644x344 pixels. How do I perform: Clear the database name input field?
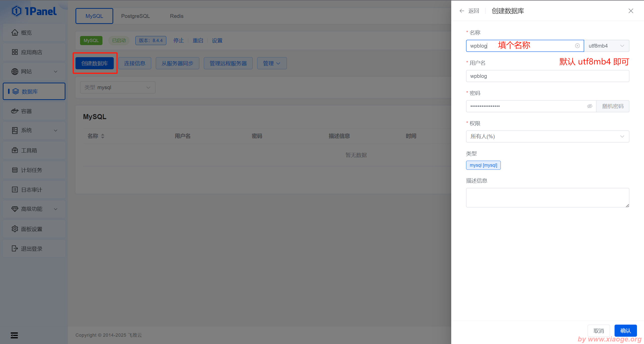click(577, 46)
